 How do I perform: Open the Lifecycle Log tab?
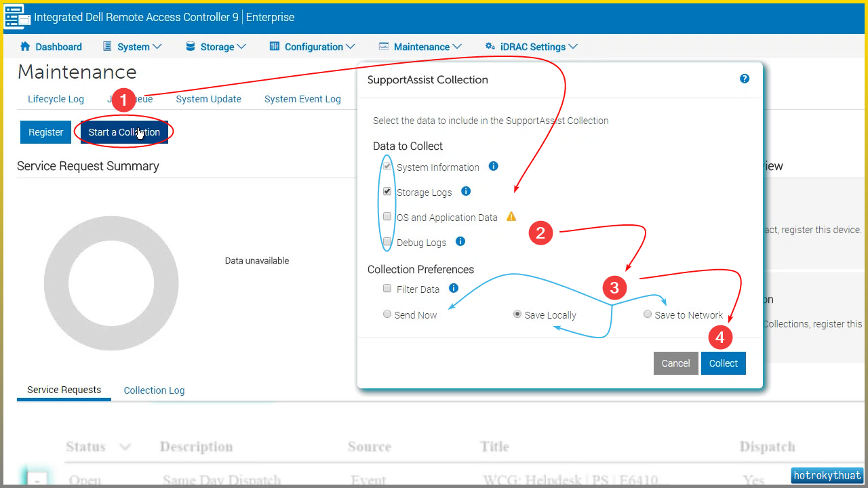click(56, 99)
